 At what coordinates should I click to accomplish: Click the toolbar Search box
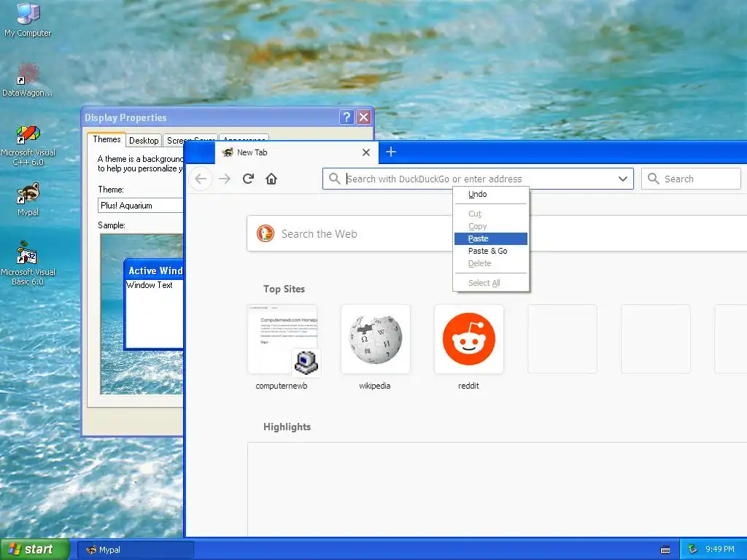[x=691, y=179]
